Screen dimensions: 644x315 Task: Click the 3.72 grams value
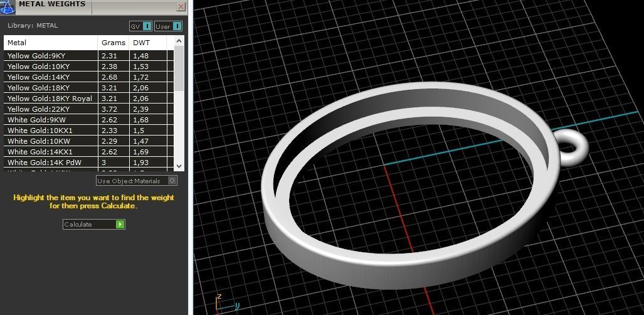point(109,109)
